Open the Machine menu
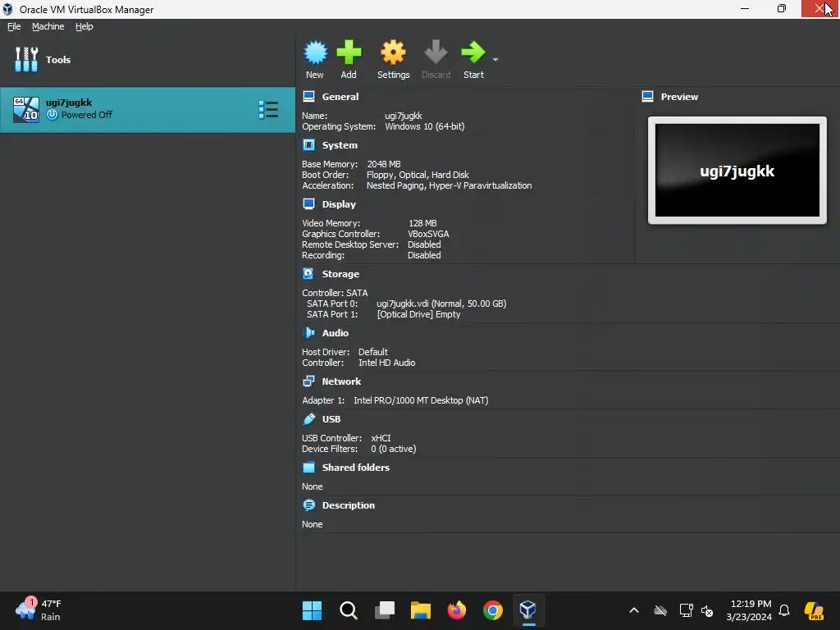 48,26
